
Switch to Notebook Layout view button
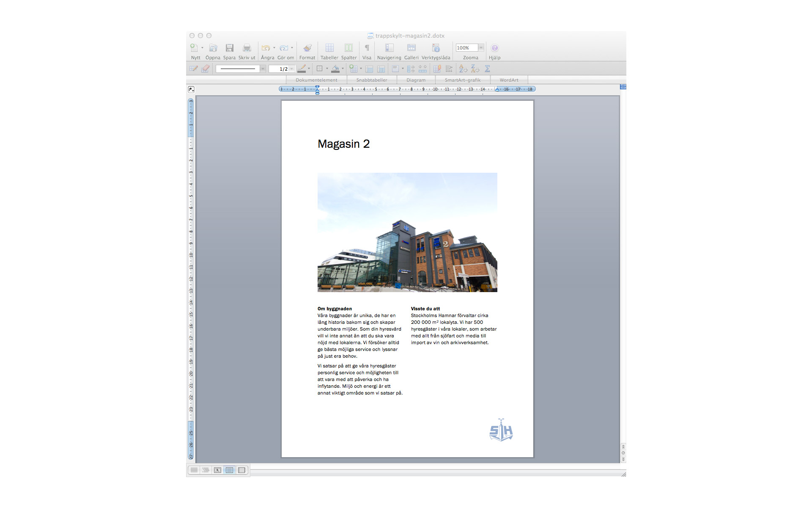point(241,470)
